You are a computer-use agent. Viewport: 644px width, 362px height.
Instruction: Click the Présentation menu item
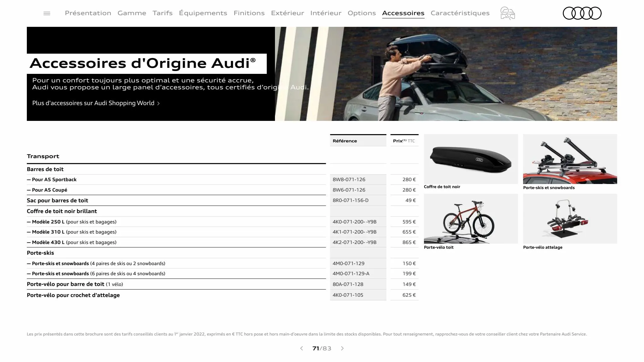[x=87, y=13]
